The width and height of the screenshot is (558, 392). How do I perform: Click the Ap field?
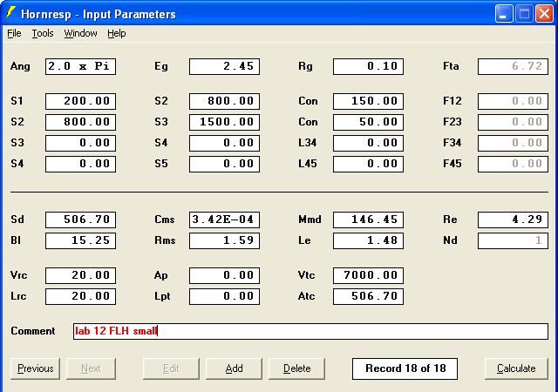tap(224, 275)
